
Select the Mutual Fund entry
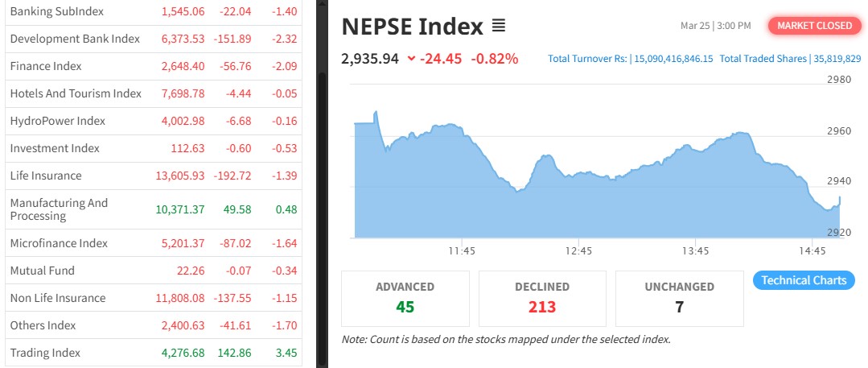point(42,271)
